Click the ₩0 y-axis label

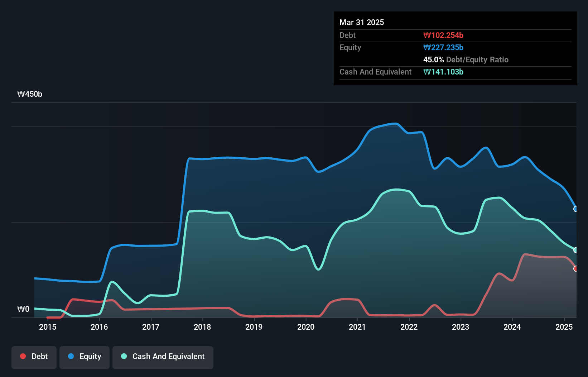[x=23, y=309]
